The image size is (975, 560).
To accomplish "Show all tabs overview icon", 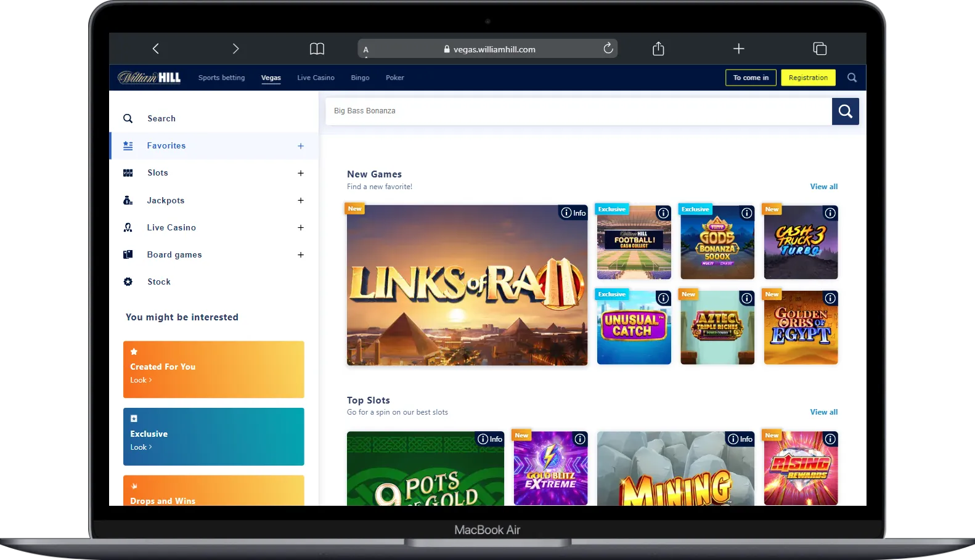I will point(820,49).
